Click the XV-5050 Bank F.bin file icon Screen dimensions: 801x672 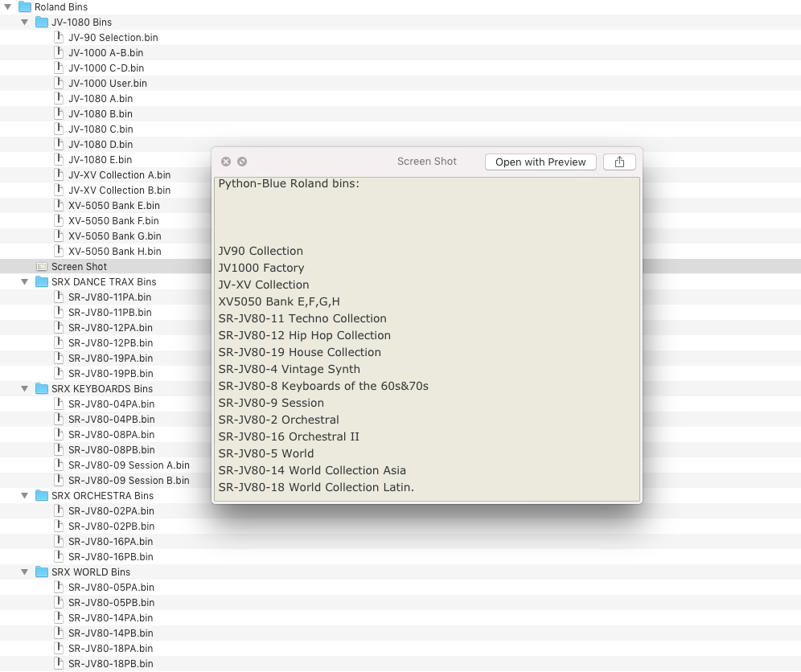(x=59, y=221)
